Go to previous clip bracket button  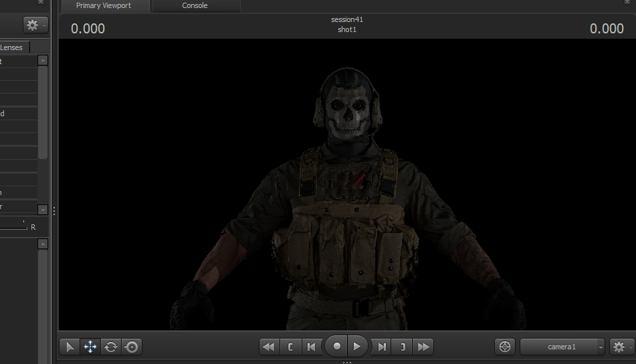(290, 347)
